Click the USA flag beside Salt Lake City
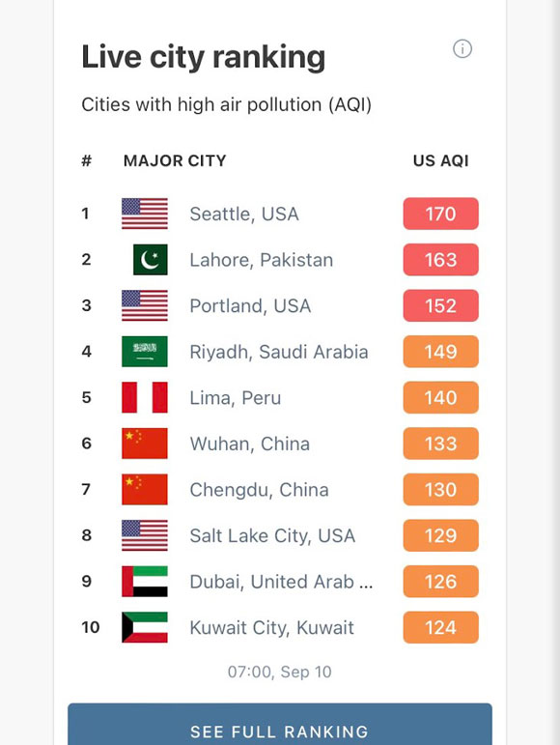560x745 pixels. click(145, 535)
